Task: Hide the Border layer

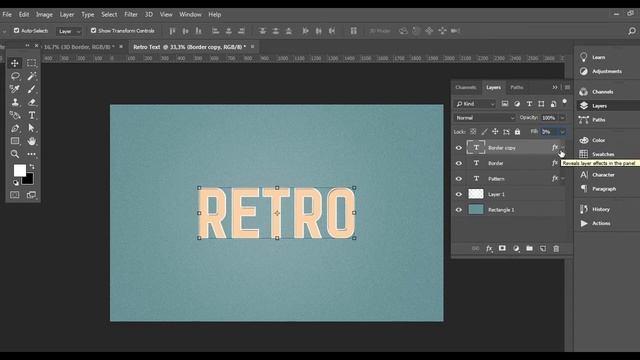Action: [x=459, y=163]
